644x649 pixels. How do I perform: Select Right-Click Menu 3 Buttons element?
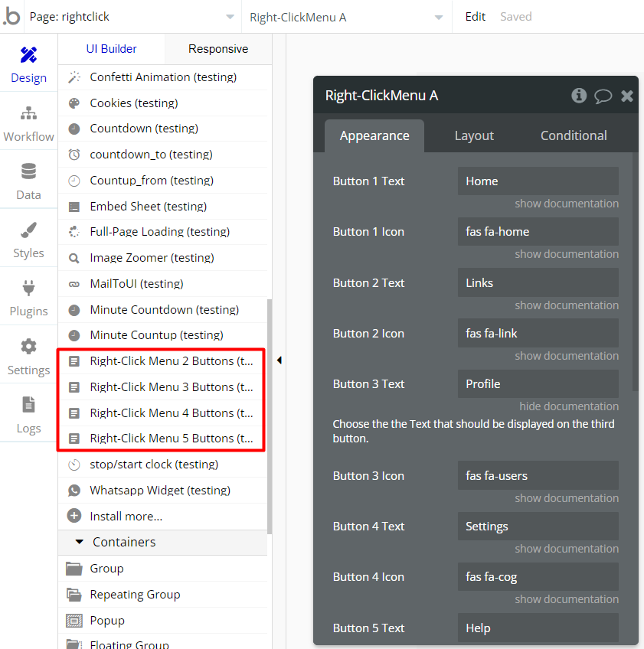[161, 386]
